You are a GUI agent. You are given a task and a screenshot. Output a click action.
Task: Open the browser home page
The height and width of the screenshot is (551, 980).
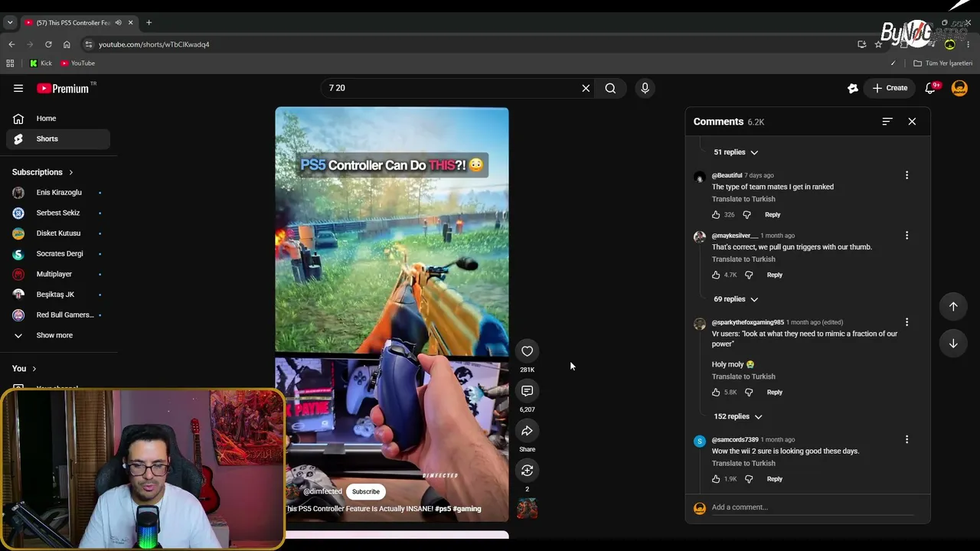pos(67,44)
